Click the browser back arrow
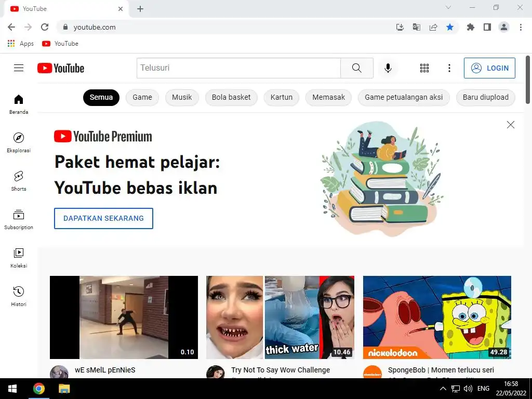532x399 pixels. click(11, 27)
